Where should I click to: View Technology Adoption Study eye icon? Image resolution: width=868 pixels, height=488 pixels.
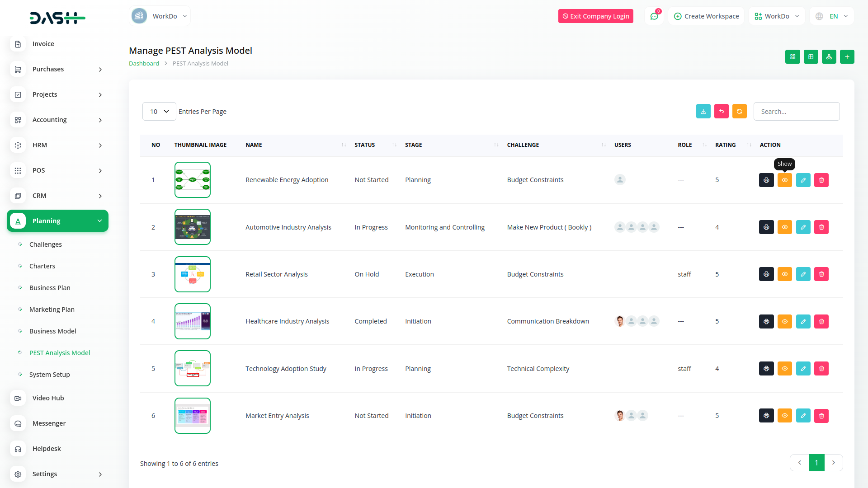pos(784,369)
